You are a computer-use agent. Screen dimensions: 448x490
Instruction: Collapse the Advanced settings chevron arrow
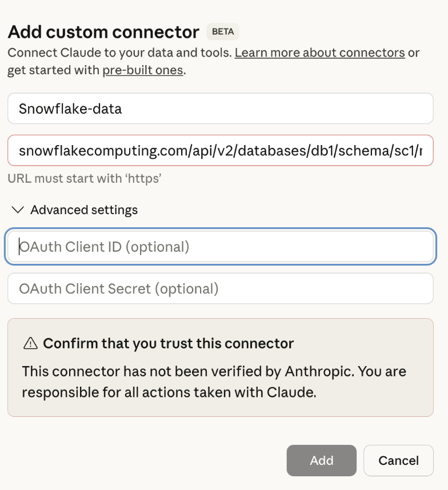pyautogui.click(x=18, y=210)
